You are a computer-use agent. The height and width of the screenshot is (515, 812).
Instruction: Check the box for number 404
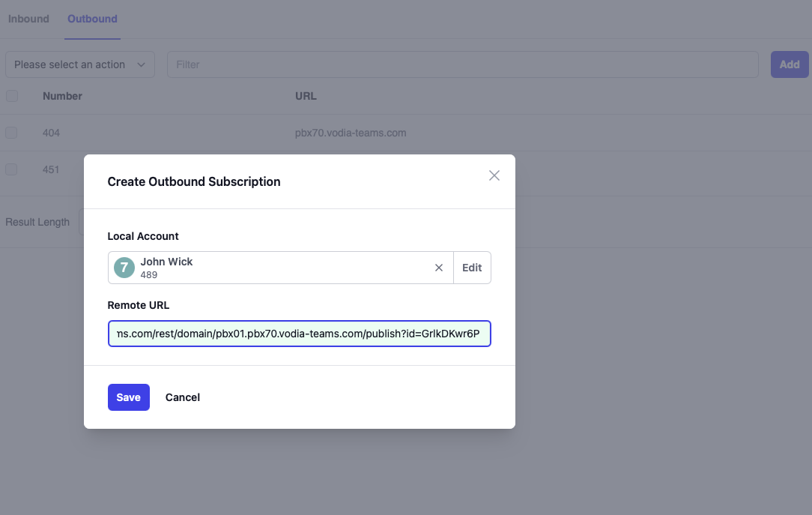[x=11, y=133]
